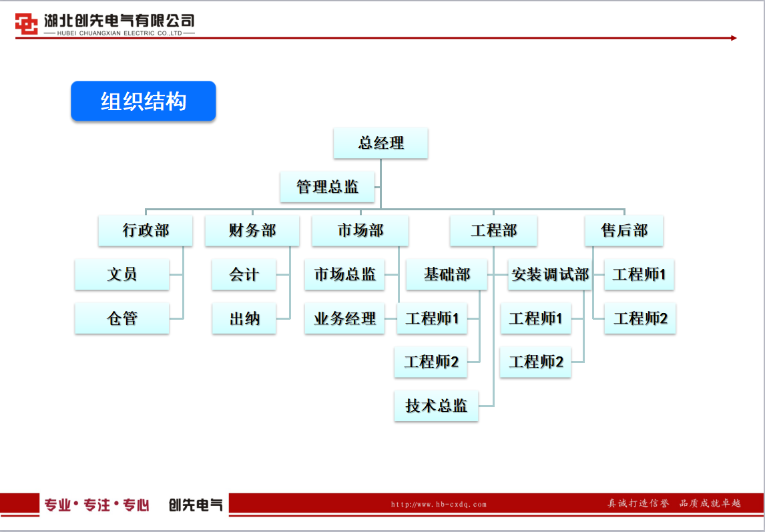Click the 文员 box
Viewport: 765px width, 532px height.
[x=121, y=274]
